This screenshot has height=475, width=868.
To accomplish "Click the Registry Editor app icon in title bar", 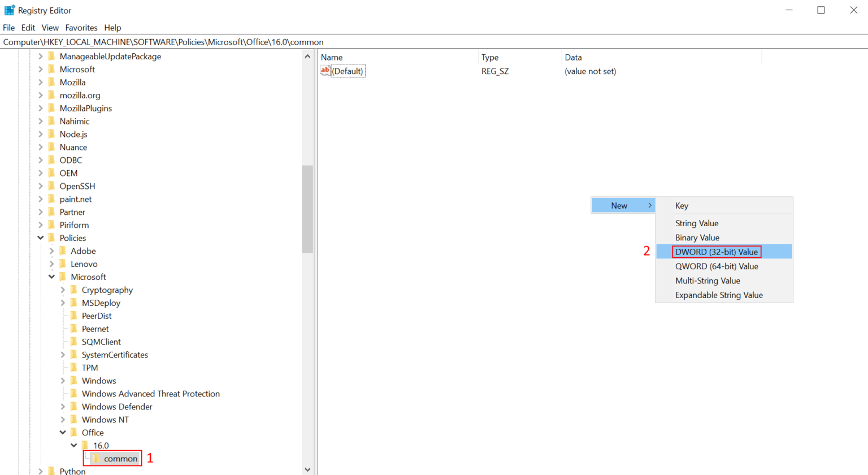I will [9, 10].
